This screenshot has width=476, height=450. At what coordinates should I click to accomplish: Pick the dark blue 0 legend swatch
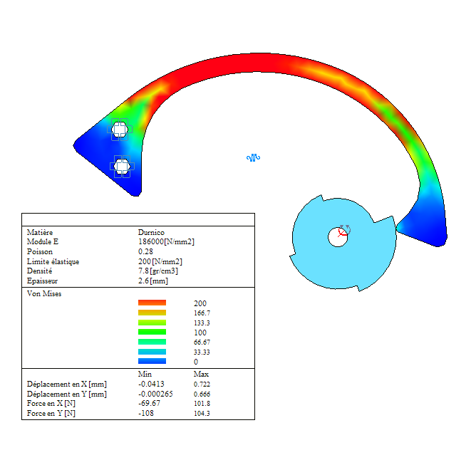click(152, 362)
